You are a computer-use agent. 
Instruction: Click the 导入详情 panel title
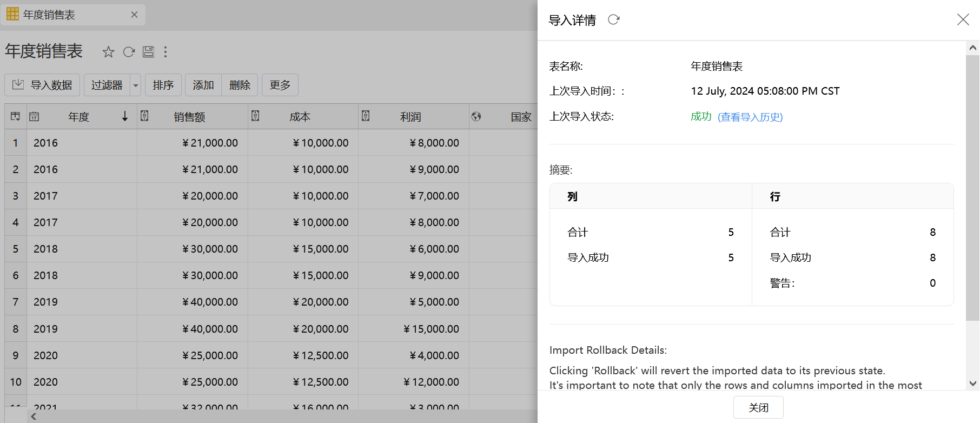coord(572,20)
